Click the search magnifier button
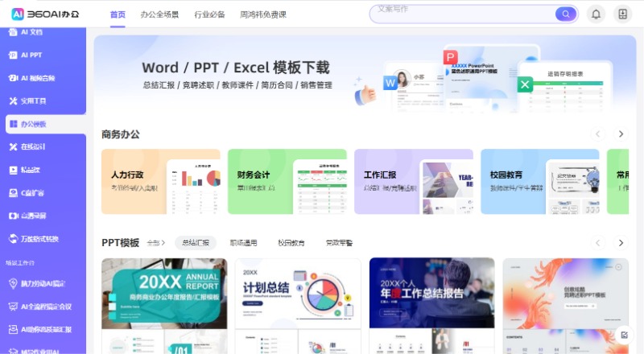 pos(566,14)
